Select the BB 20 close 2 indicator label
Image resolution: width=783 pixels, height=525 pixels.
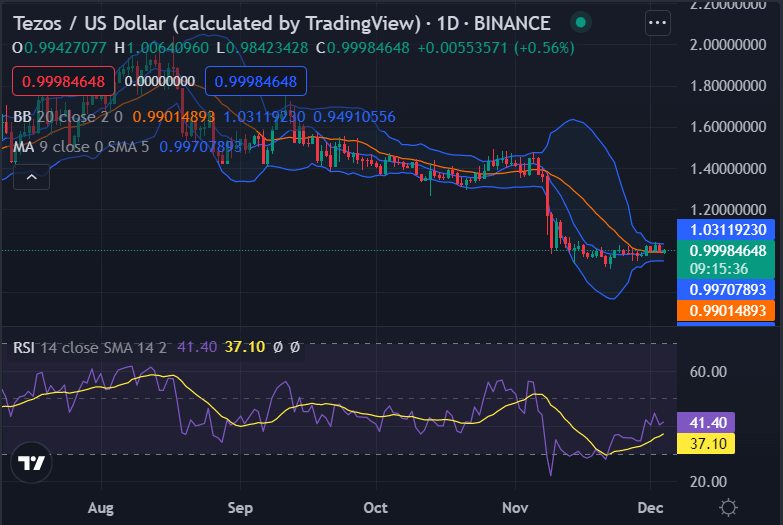pyautogui.click(x=68, y=117)
